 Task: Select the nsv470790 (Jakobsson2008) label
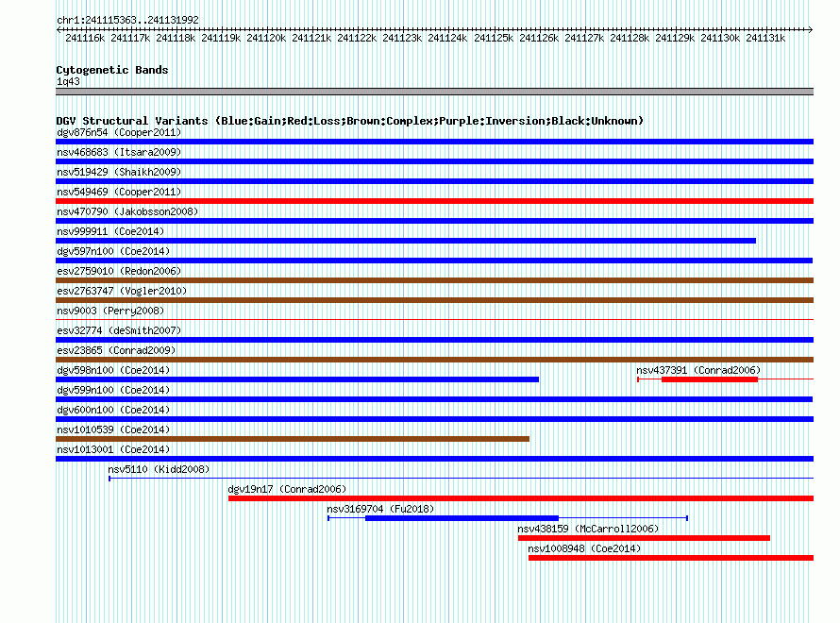pyautogui.click(x=127, y=211)
